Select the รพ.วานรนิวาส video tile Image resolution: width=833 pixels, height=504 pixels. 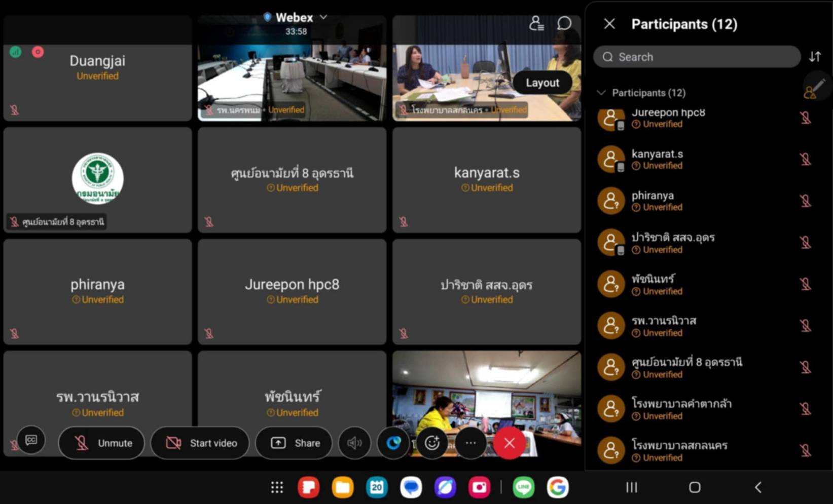[97, 403]
